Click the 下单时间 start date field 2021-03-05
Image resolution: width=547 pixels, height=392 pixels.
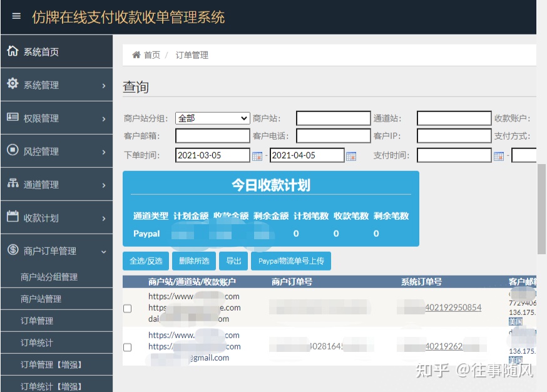click(212, 155)
